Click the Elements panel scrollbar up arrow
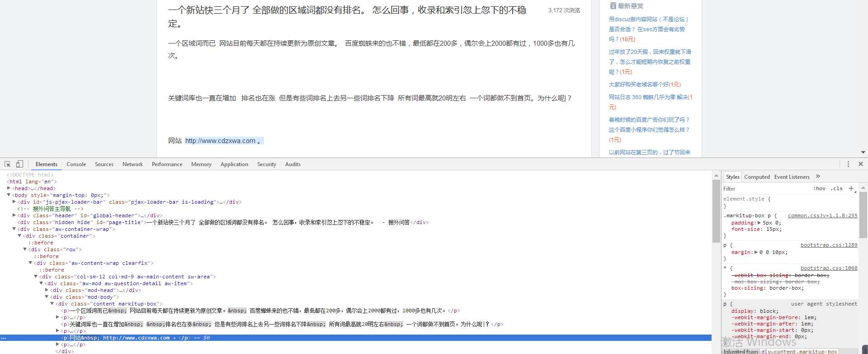Screen dimensions: 868x354 pyautogui.click(x=716, y=176)
